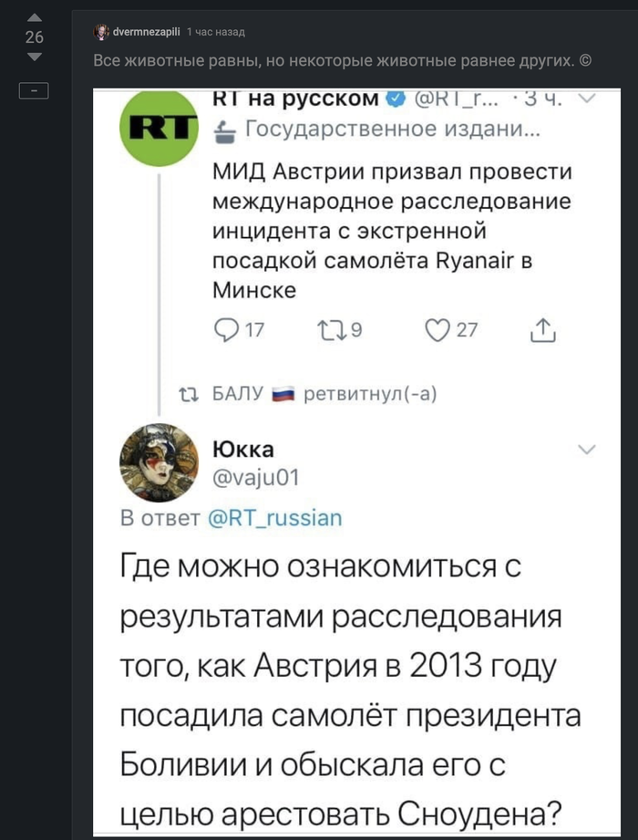The width and height of the screenshot is (638, 840).
Task: Click the reply bubble icon with 17 replies
Action: click(x=225, y=330)
